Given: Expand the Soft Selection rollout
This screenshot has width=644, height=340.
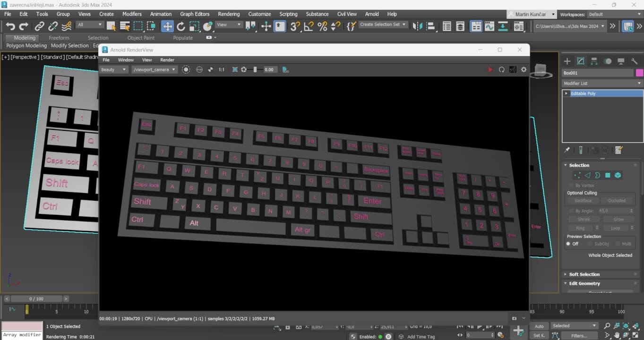Looking at the screenshot, I should pos(584,274).
